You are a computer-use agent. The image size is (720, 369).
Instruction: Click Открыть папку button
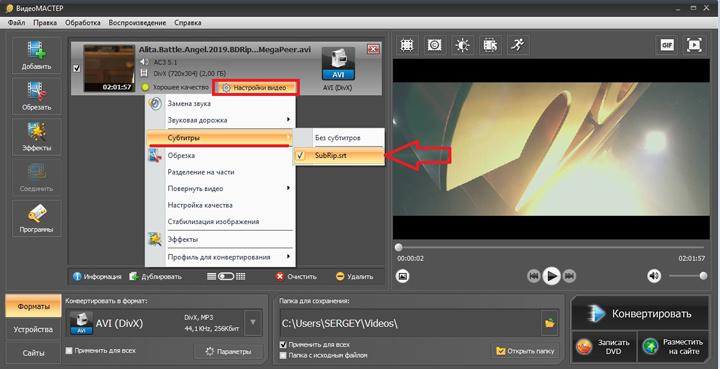coord(525,351)
